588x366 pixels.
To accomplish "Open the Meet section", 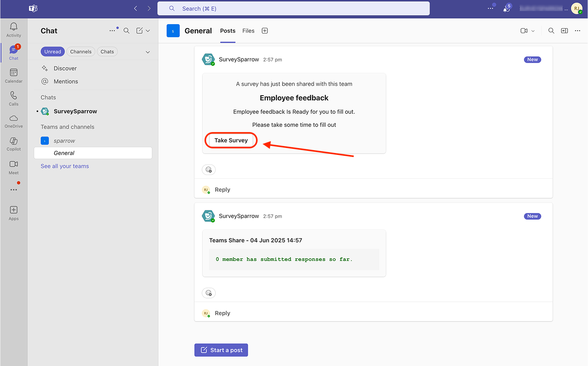I will (x=13, y=167).
